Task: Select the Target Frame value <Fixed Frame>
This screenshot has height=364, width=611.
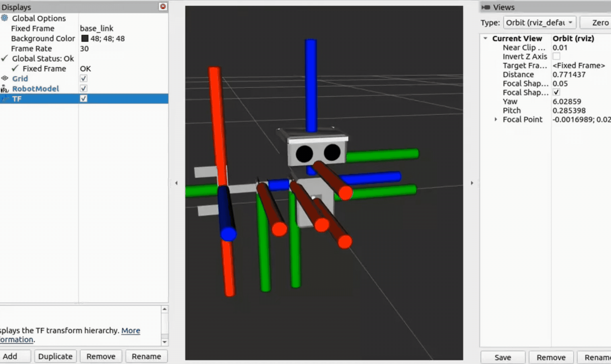Action: pos(579,65)
